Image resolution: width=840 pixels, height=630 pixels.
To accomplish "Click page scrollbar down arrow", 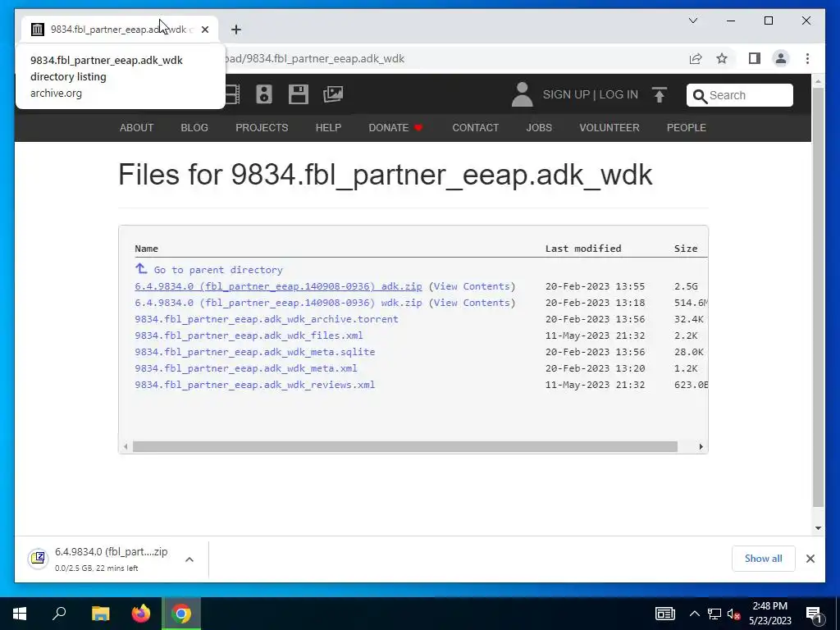I will (818, 528).
